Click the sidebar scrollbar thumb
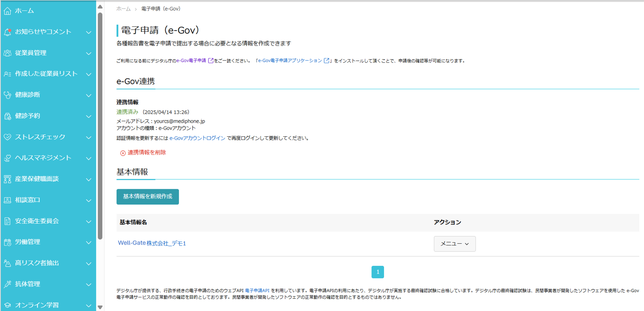Image resolution: width=644 pixels, height=311 pixels. point(100,126)
